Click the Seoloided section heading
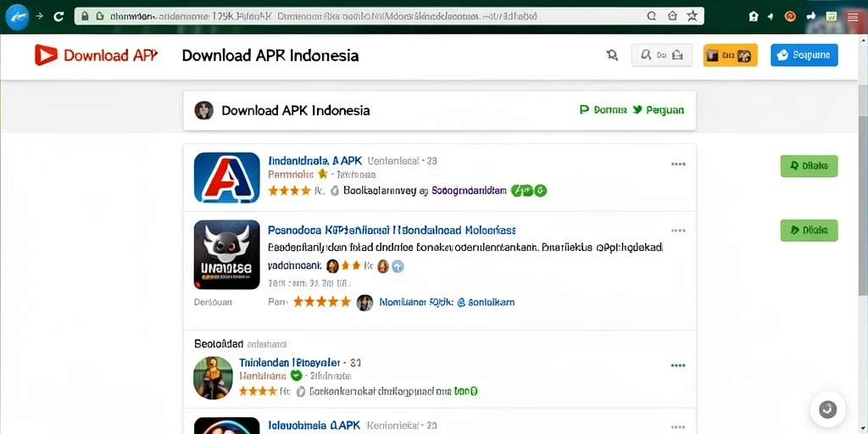 pos(219,344)
